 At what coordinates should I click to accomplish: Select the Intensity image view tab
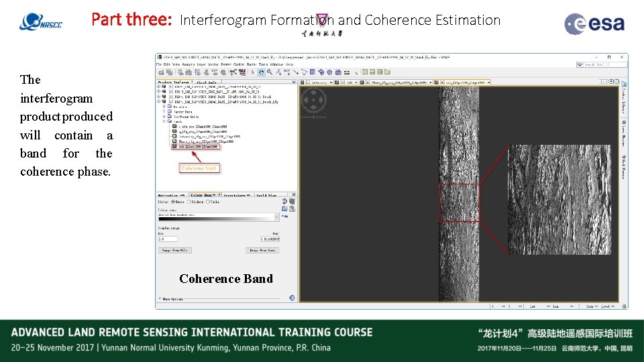point(316,82)
